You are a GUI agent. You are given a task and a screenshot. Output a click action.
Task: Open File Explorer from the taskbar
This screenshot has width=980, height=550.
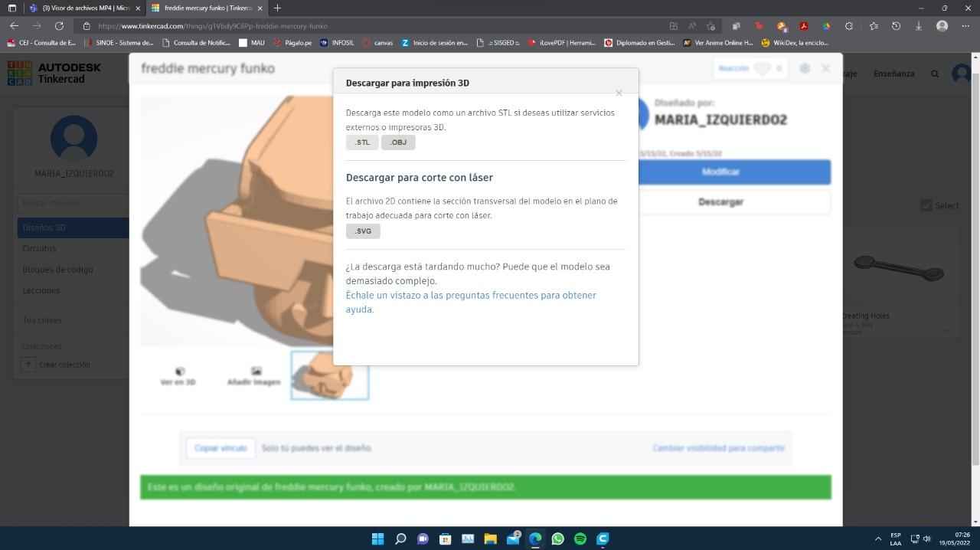point(490,539)
